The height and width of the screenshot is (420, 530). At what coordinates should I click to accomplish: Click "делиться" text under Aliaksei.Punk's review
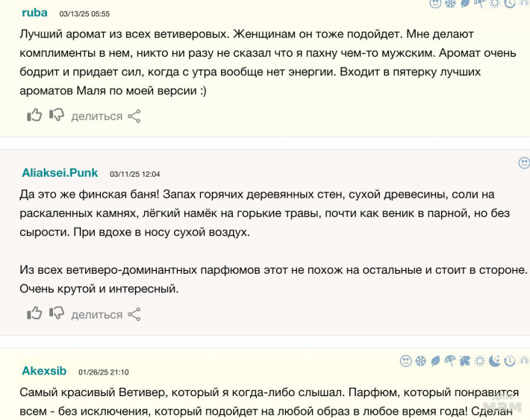96,315
